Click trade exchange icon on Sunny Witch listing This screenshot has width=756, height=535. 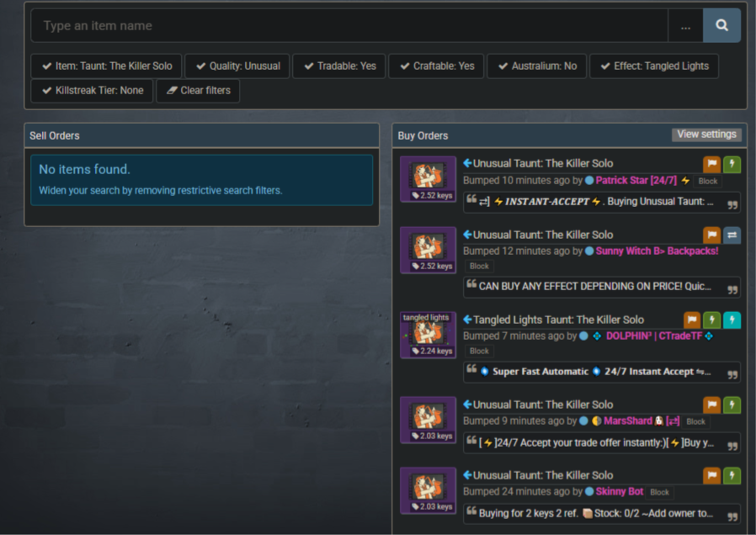(x=732, y=235)
